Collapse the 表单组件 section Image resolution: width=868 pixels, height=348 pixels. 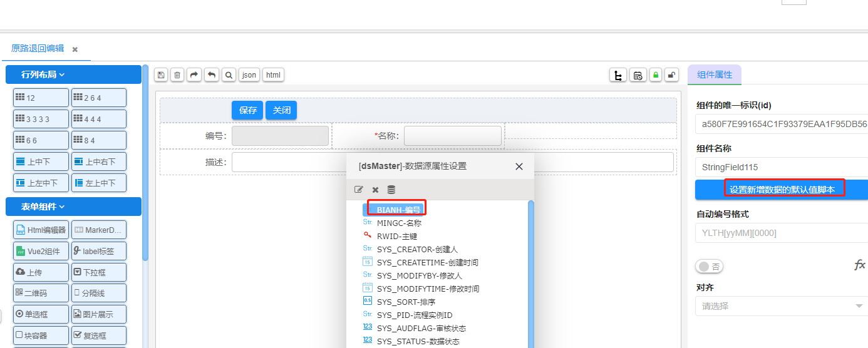(73, 207)
